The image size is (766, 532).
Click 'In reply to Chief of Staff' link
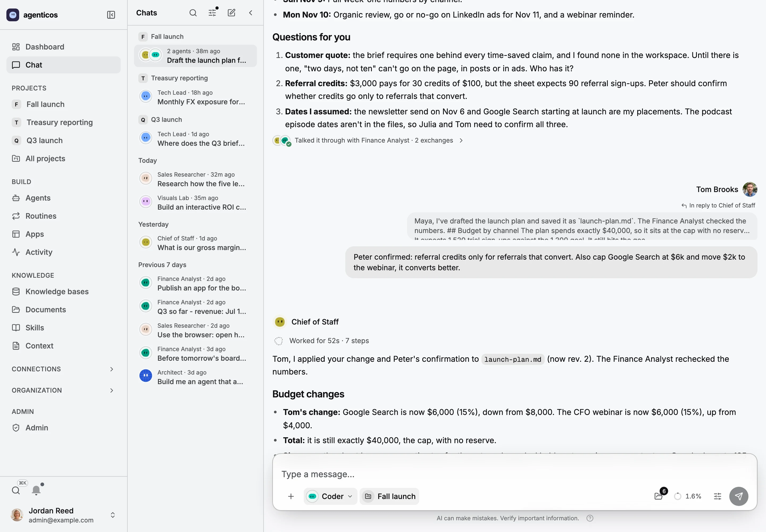[x=718, y=205]
